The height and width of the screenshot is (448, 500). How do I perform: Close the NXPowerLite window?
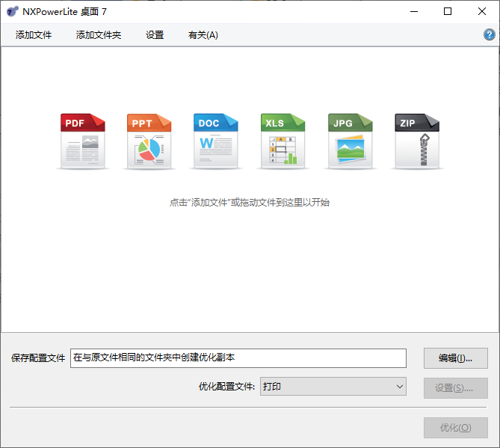(482, 11)
